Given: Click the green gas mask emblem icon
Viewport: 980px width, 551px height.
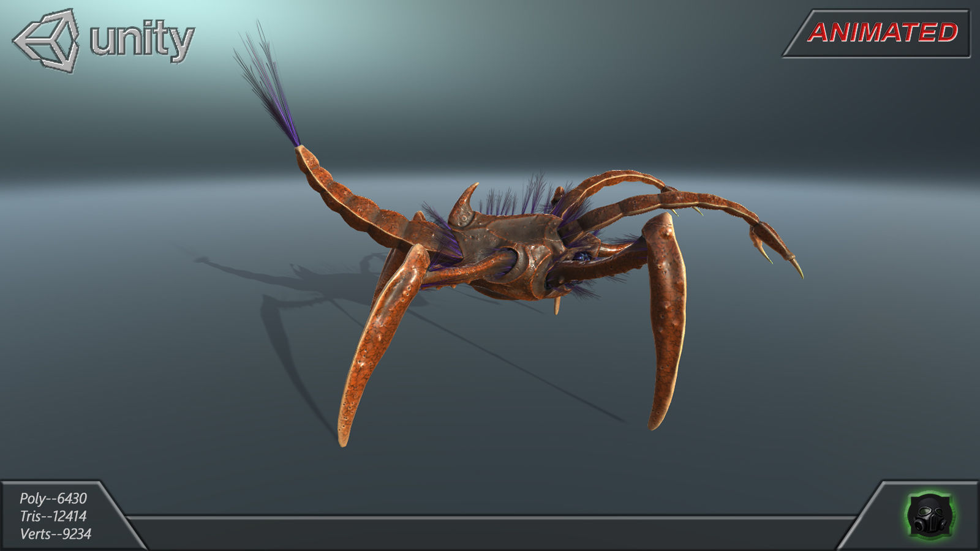Looking at the screenshot, I should click(x=930, y=515).
